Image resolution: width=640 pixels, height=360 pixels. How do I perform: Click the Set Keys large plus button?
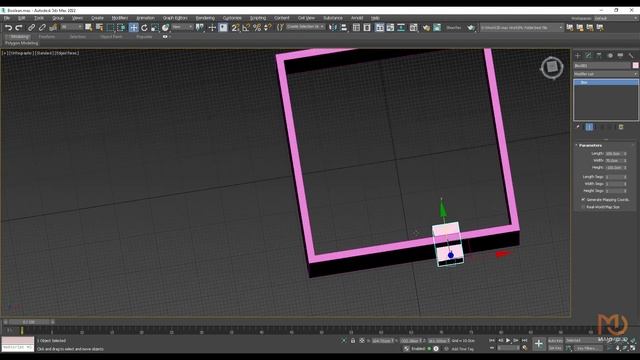(x=539, y=344)
